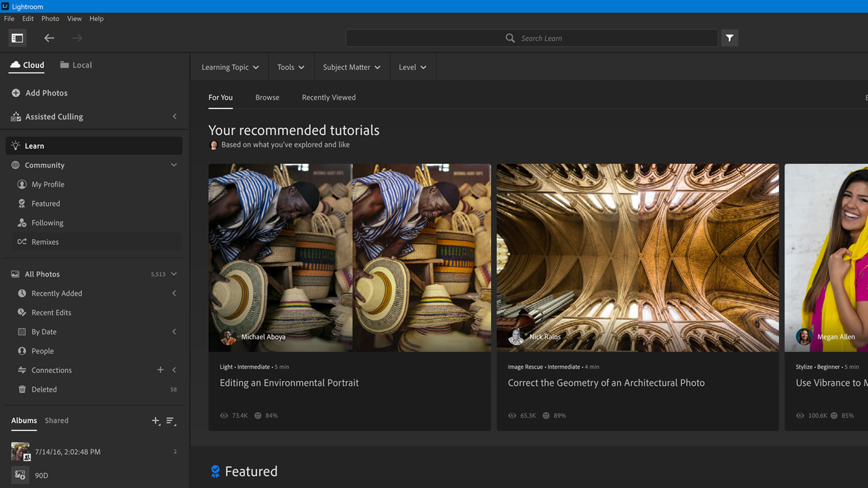Click the Deleted trash icon
The width and height of the screenshot is (868, 488).
[22, 390]
